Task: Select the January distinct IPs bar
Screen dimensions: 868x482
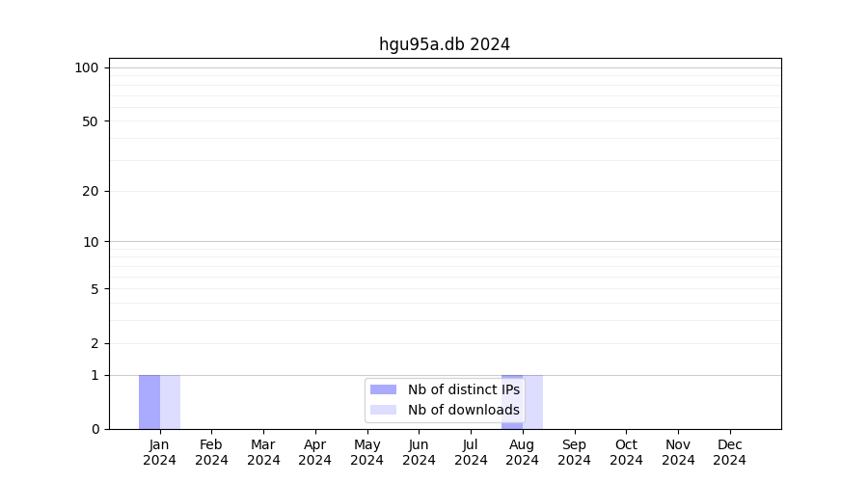Action: (x=149, y=402)
